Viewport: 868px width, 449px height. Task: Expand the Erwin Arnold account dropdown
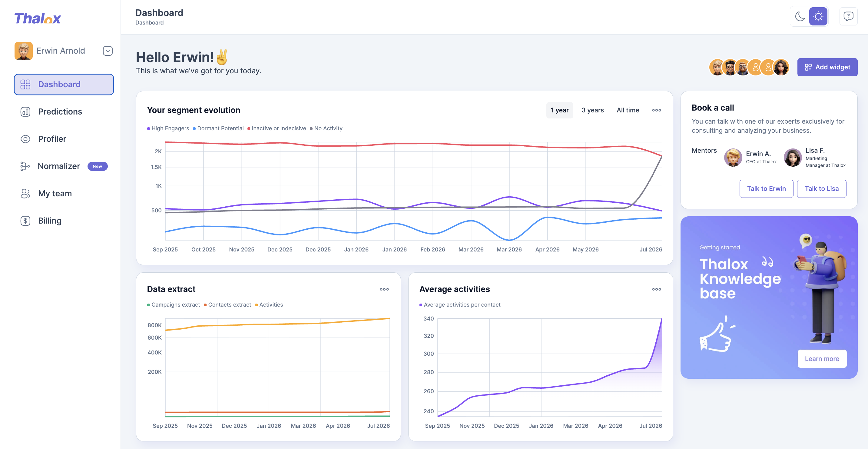(x=108, y=51)
